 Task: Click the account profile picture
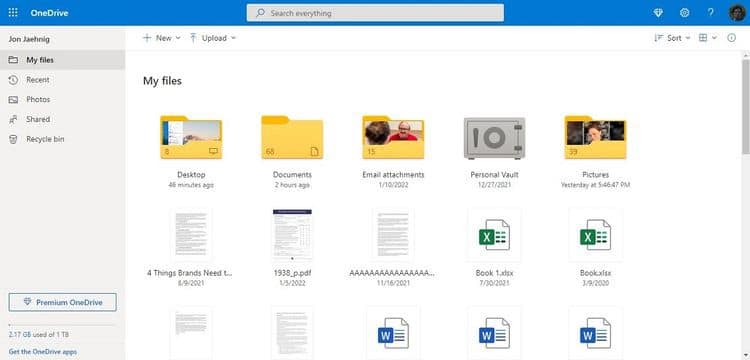click(x=737, y=13)
